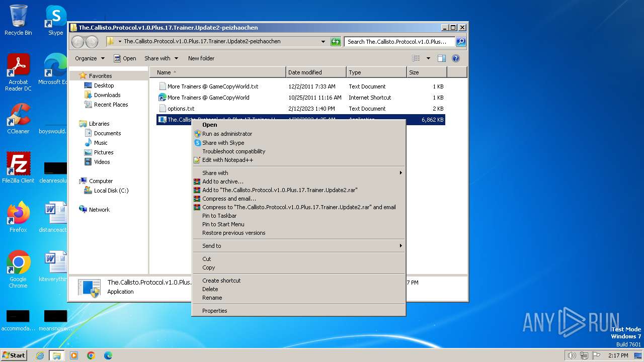Expand the address bar history dropdown

point(323,42)
